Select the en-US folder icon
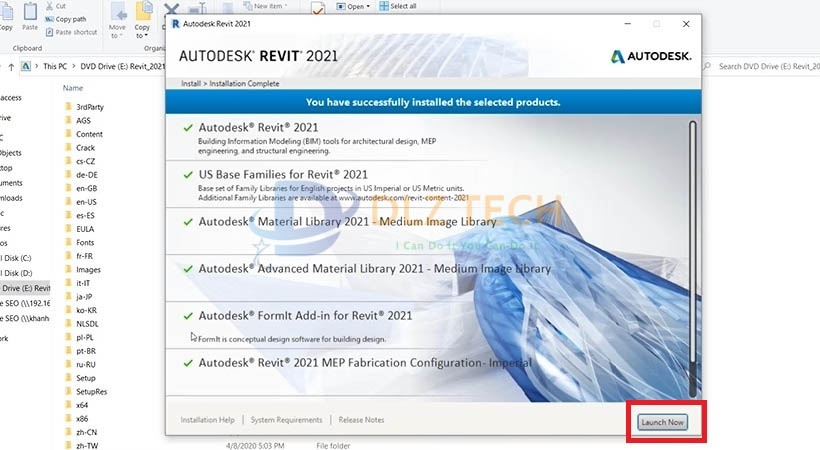Viewport: 820px width, 450px height. point(68,201)
